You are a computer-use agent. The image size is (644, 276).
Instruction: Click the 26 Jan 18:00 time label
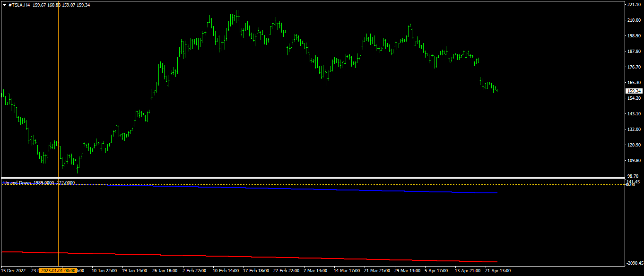click(x=165, y=271)
